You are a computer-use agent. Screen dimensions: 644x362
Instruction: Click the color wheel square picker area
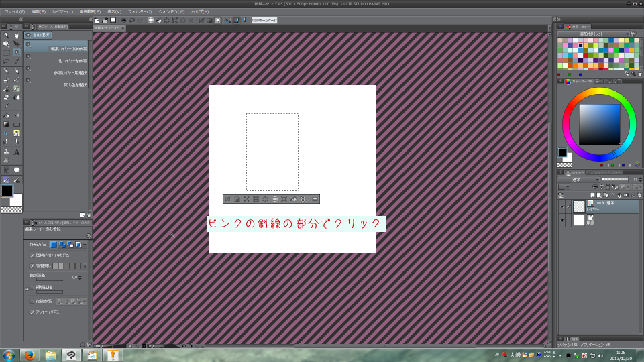click(600, 125)
